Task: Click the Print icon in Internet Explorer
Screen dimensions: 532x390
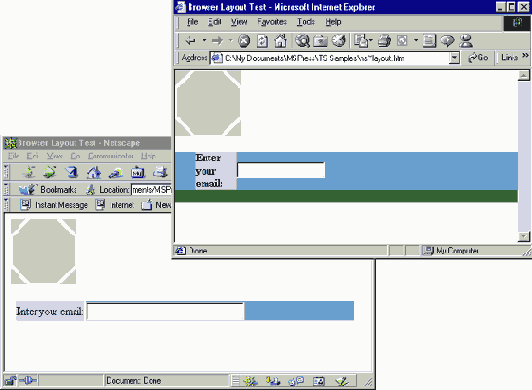Action: (384, 41)
